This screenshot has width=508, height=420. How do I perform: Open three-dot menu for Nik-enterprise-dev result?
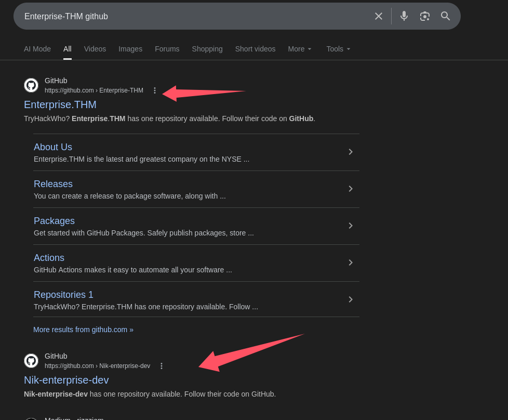point(161,366)
